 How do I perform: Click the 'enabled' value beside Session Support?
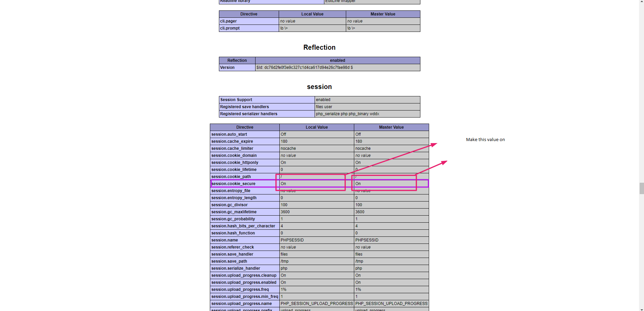coord(323,100)
